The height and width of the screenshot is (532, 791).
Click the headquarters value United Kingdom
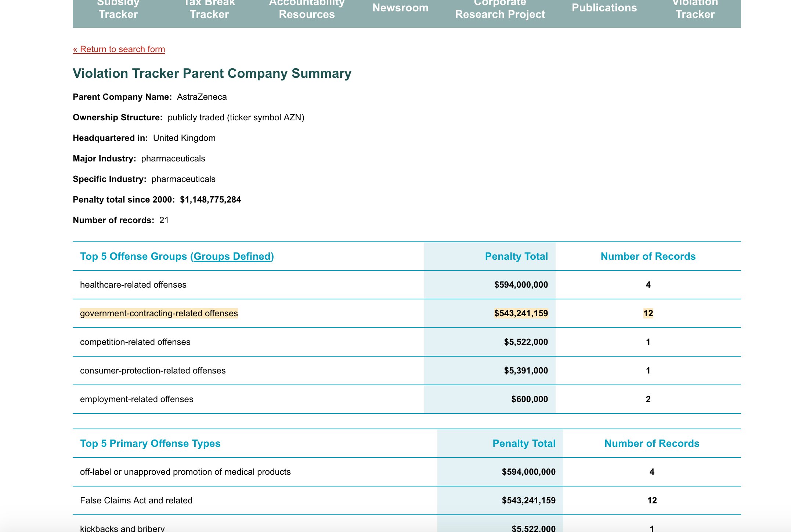pyautogui.click(x=184, y=138)
